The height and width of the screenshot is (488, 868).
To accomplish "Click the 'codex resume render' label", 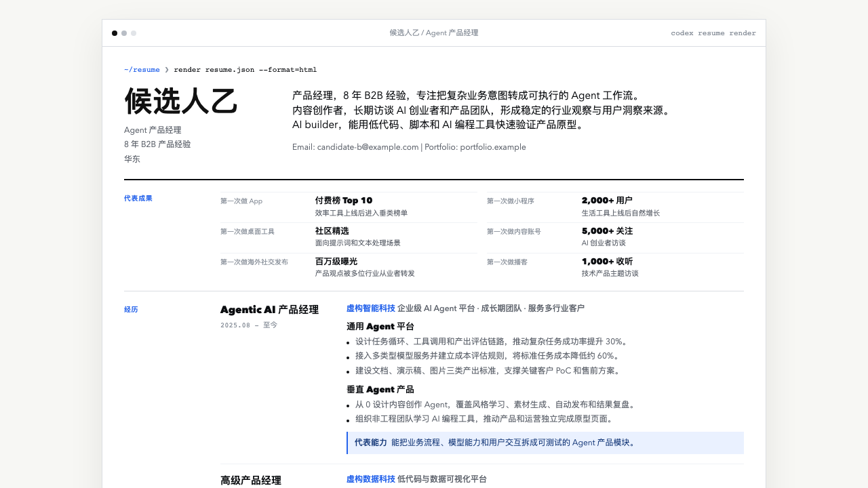I will (713, 33).
